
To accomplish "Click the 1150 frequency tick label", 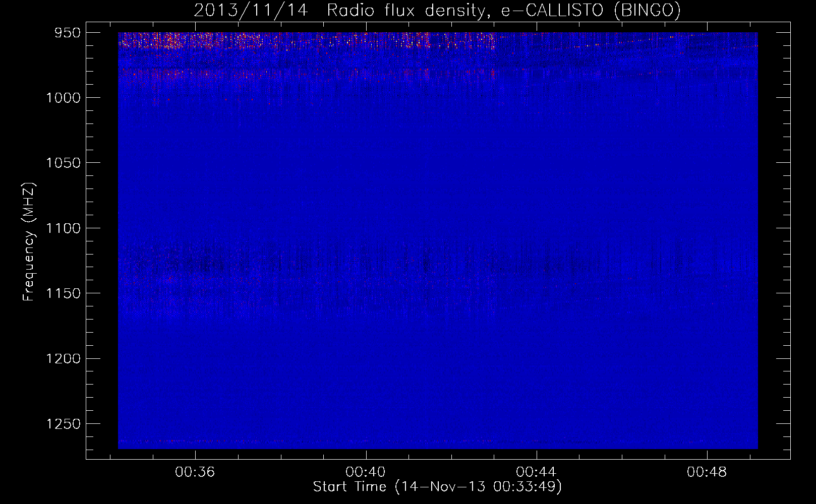I will (x=63, y=293).
